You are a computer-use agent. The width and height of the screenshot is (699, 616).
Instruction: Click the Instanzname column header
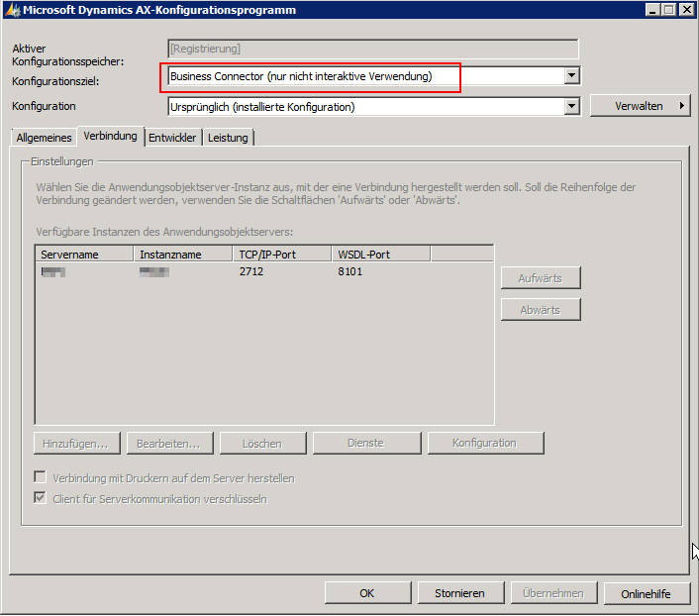click(183, 255)
